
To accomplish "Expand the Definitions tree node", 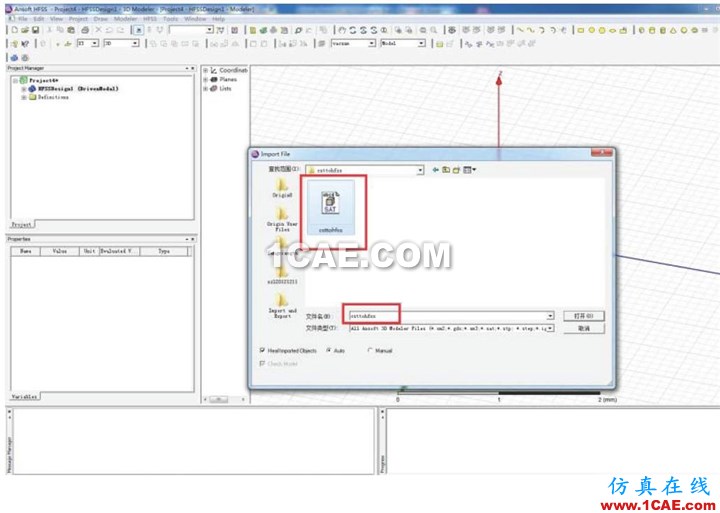I will click(x=24, y=97).
